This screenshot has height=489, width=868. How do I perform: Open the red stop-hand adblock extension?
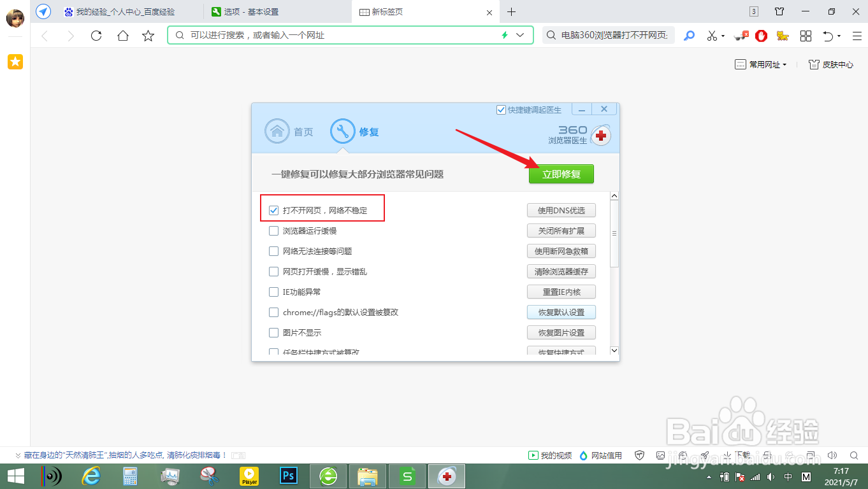(x=761, y=36)
